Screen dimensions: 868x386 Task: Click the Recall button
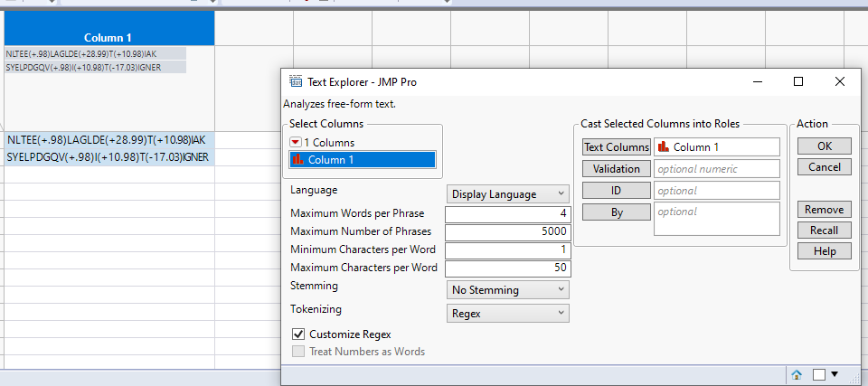[824, 231]
